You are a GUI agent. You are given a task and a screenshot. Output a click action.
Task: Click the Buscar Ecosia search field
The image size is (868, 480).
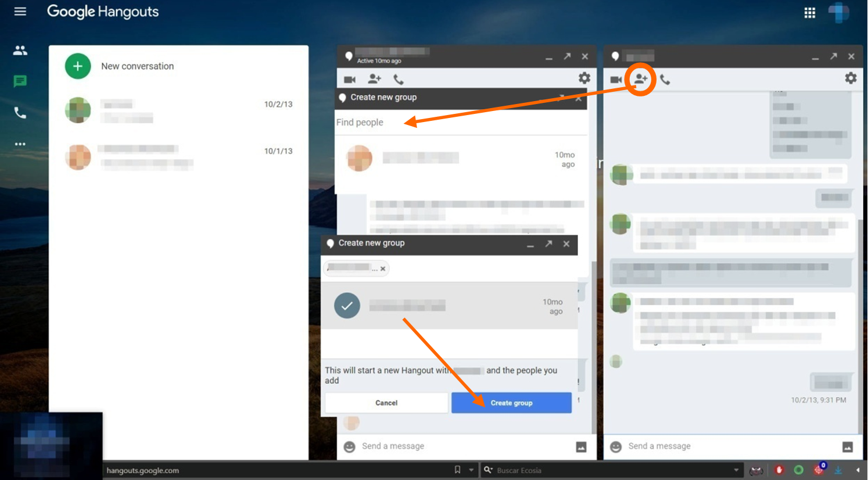613,470
